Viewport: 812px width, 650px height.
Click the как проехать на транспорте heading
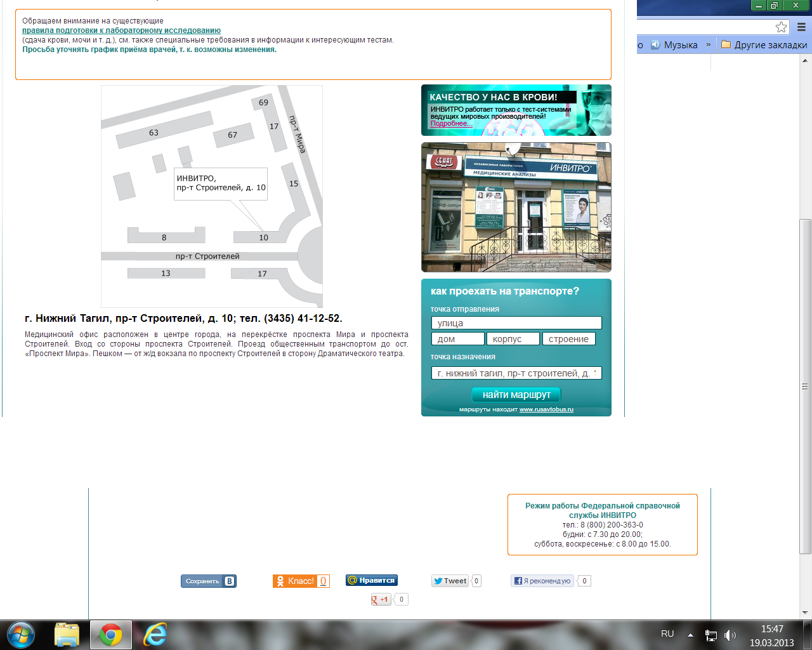(505, 291)
